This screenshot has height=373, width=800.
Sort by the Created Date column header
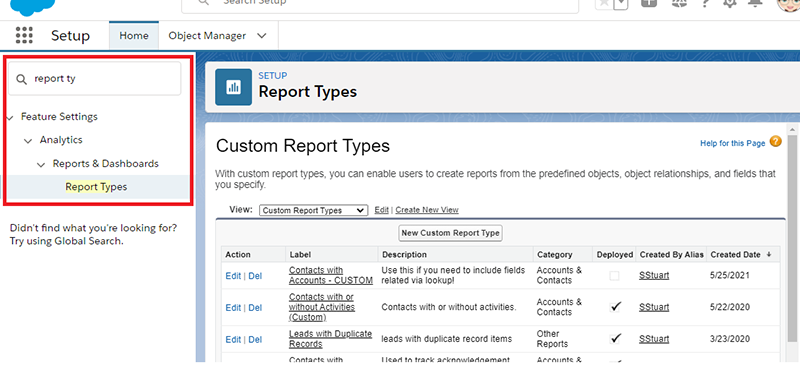[x=735, y=255]
